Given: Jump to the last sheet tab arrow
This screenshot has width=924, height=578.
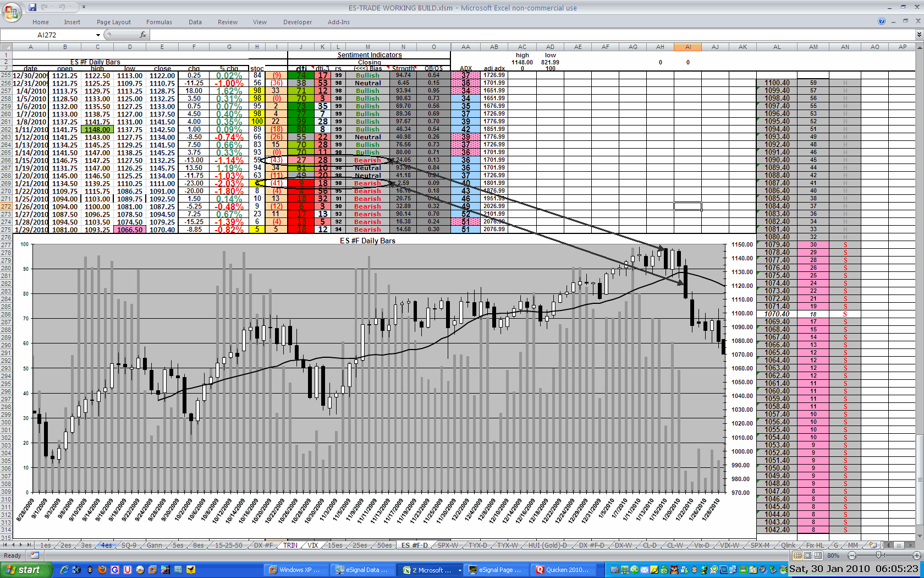Looking at the screenshot, I should (29, 545).
